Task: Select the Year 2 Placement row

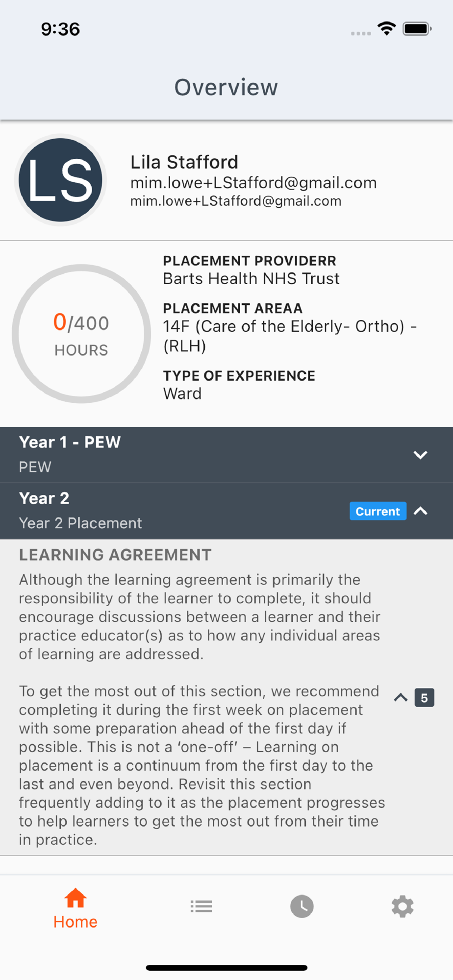Action: coord(226,511)
